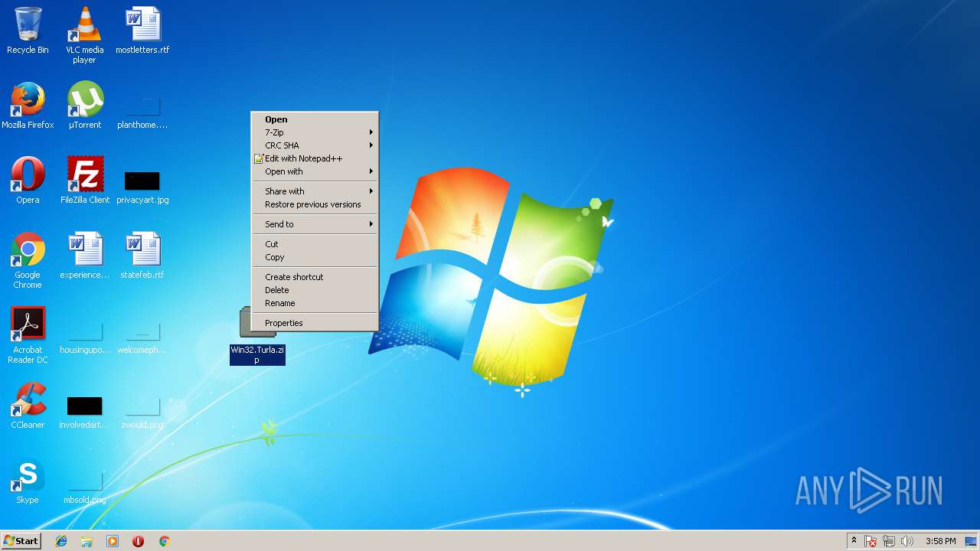The image size is (980, 551).
Task: Open media player taskbar icon
Action: coord(113,541)
